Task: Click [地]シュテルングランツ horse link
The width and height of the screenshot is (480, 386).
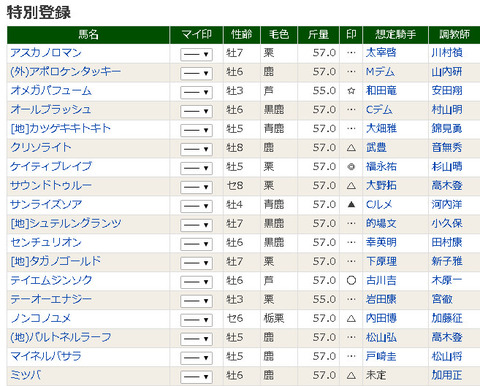Action: (x=66, y=224)
